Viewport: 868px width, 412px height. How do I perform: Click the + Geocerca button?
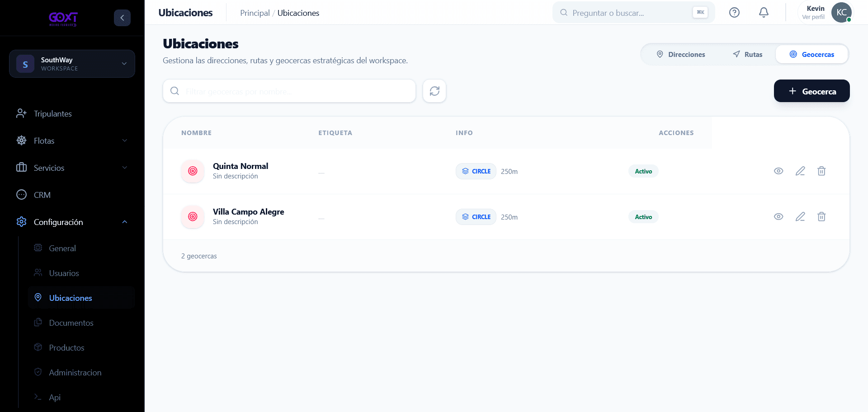pos(811,91)
